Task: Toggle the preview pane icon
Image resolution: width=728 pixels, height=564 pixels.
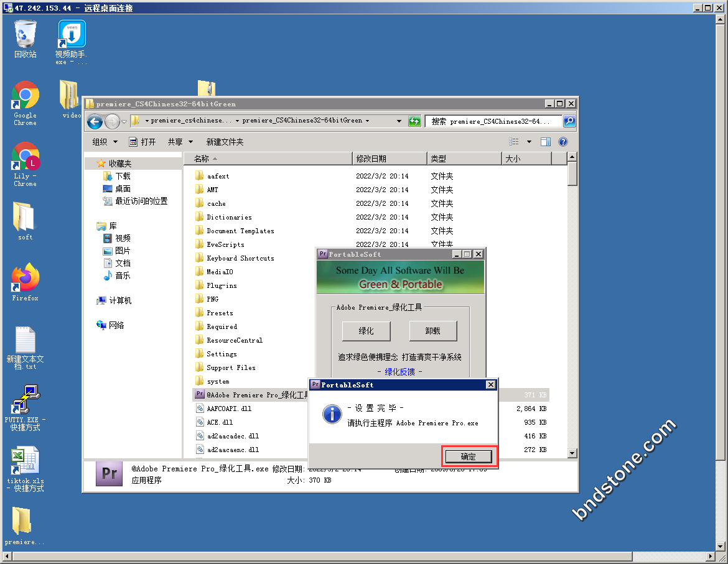Action: 545,142
